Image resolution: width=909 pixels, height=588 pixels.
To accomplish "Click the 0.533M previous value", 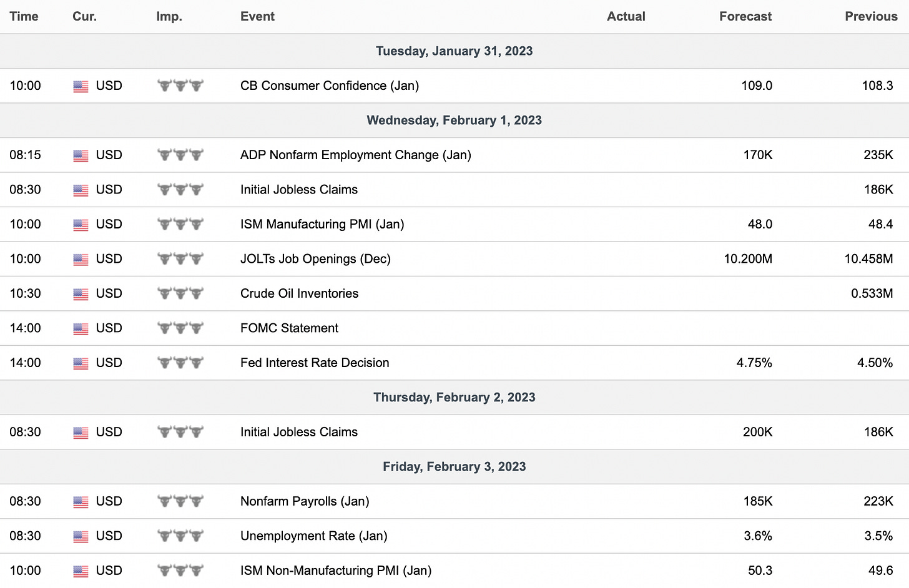I will coord(872,293).
